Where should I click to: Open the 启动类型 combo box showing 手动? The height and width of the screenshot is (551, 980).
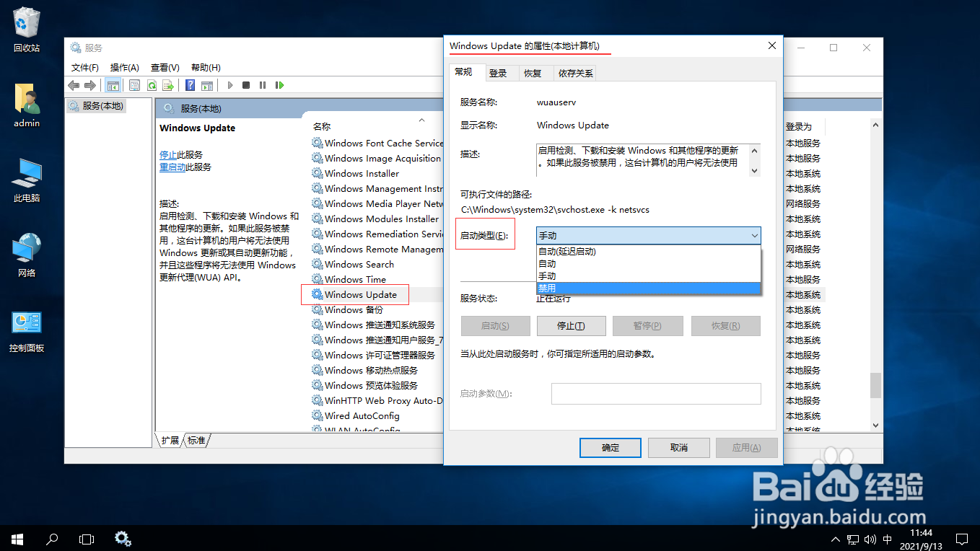coord(648,235)
